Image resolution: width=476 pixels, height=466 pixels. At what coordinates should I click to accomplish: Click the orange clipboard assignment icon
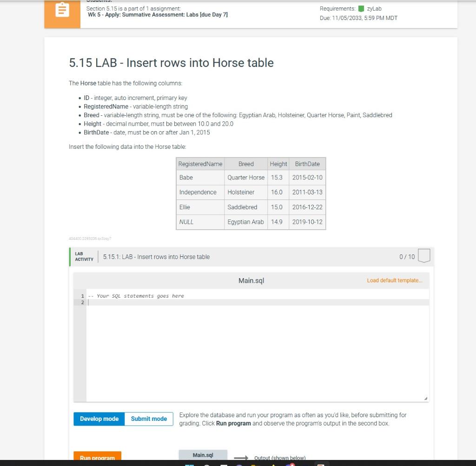pos(62,9)
